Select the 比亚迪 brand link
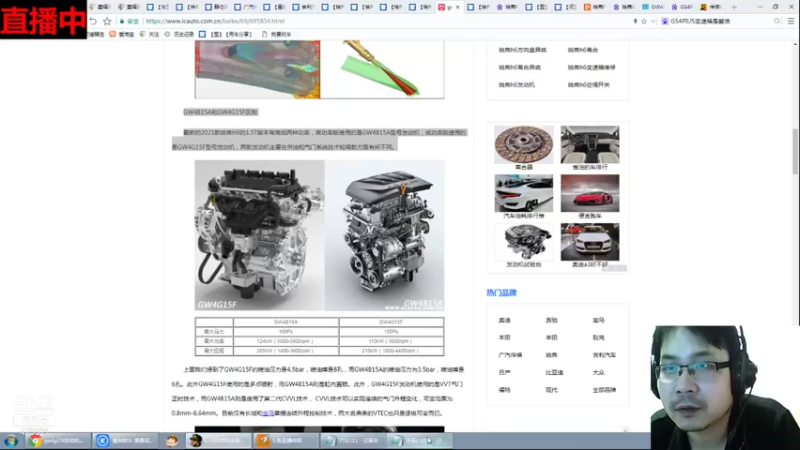 pyautogui.click(x=554, y=372)
